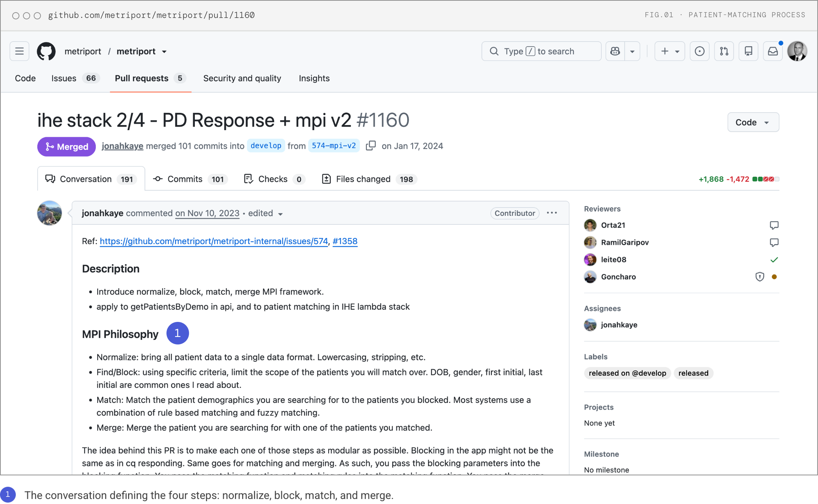Select the Files changed tab

(369, 179)
